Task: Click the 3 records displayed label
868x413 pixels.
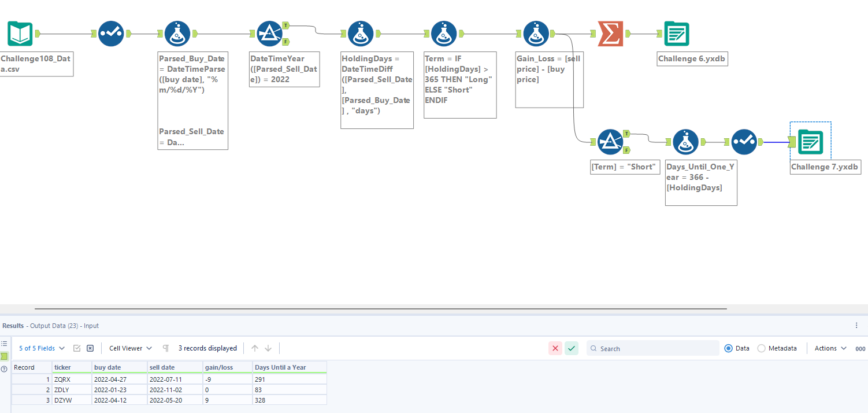Action: click(207, 348)
